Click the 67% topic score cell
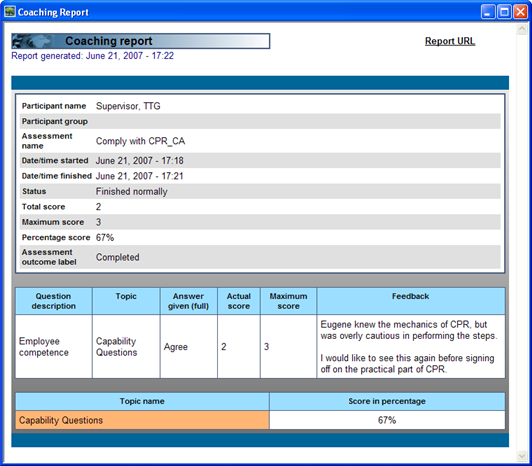Image resolution: width=532 pixels, height=466 pixels. coord(387,420)
